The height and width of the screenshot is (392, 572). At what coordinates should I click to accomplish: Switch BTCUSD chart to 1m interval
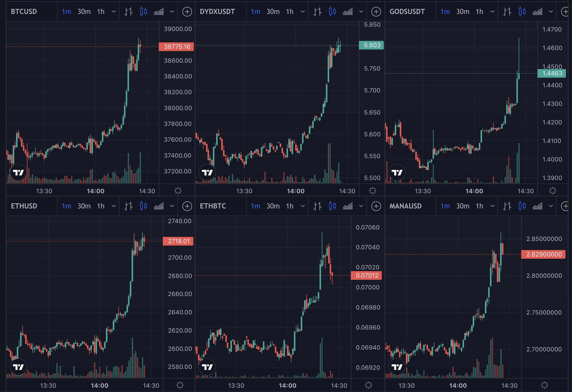click(67, 12)
